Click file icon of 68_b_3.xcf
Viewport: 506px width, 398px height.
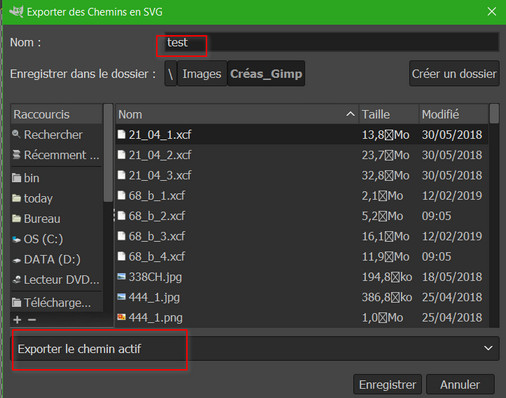coord(121,236)
